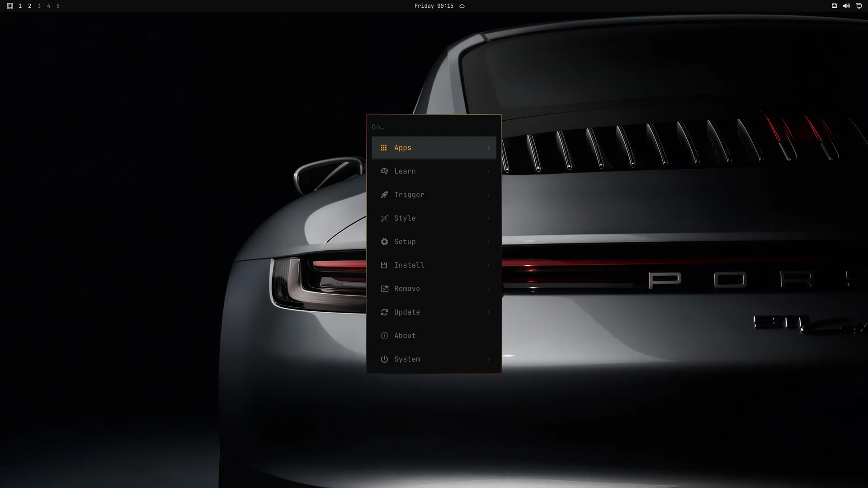
Task: Focus the Go… search field
Action: tap(434, 127)
